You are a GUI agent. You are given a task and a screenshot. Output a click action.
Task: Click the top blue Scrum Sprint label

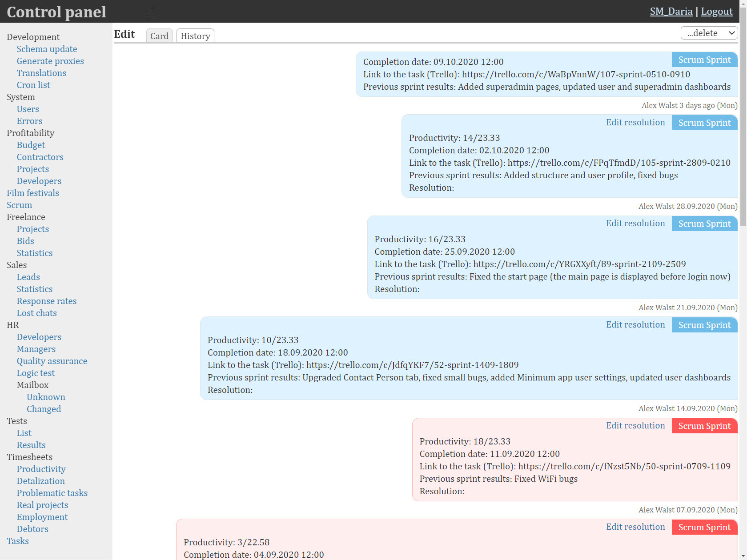tap(704, 60)
